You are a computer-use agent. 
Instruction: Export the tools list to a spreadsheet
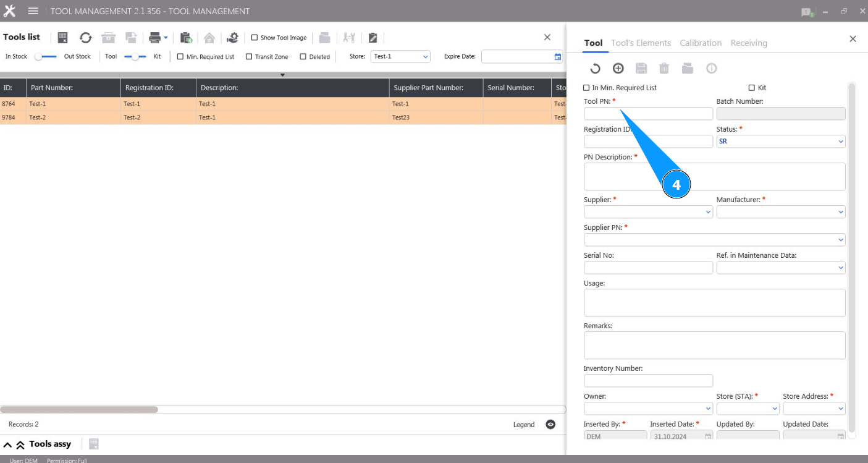62,38
